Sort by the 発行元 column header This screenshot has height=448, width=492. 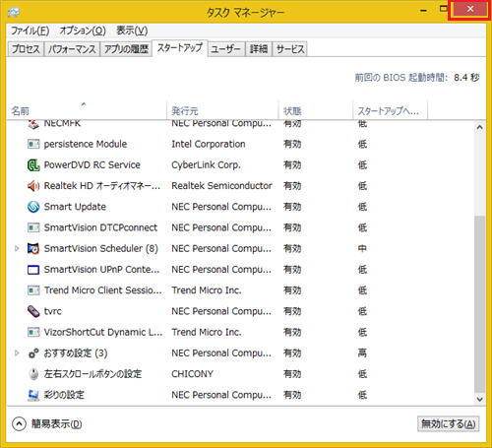click(x=222, y=110)
